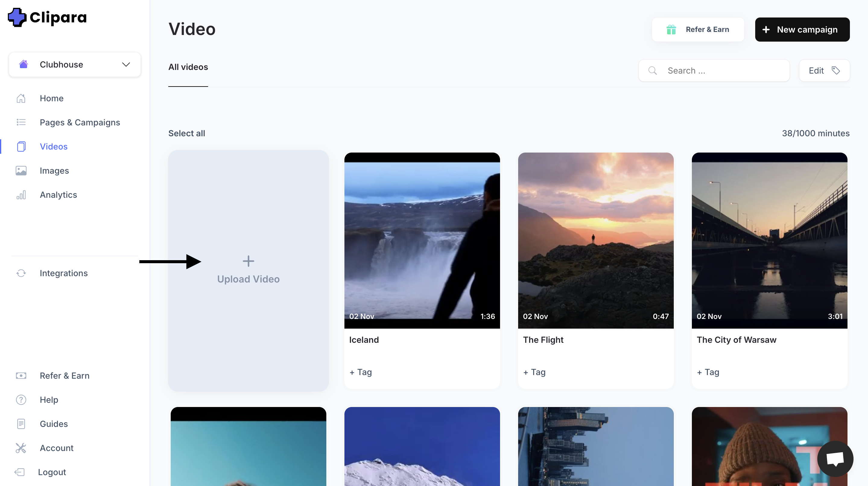The width and height of the screenshot is (868, 486).
Task: Click the search magnifier icon
Action: [x=653, y=71]
